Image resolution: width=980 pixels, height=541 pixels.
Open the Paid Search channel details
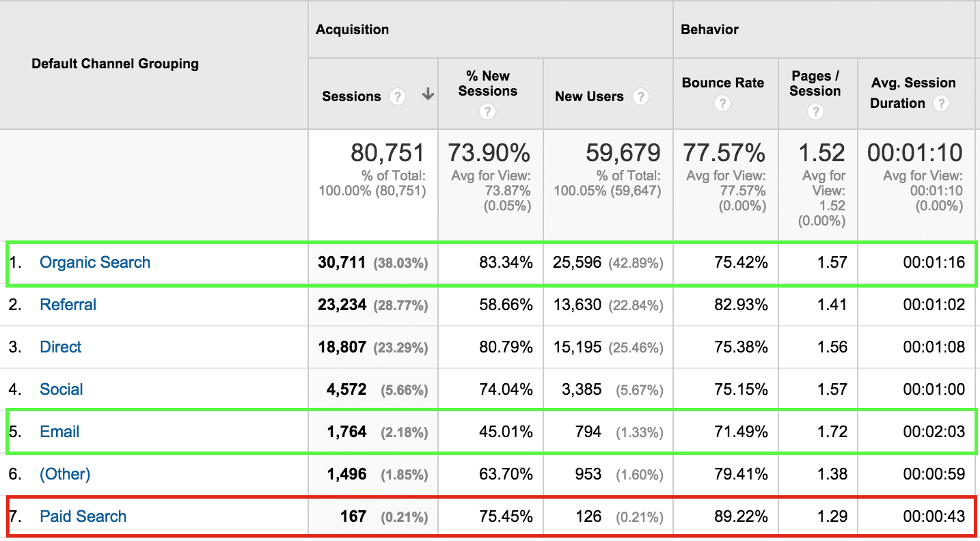[x=83, y=516]
